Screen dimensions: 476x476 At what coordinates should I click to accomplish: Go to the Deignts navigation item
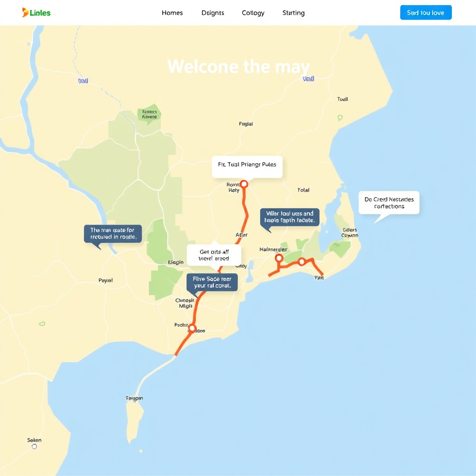213,13
